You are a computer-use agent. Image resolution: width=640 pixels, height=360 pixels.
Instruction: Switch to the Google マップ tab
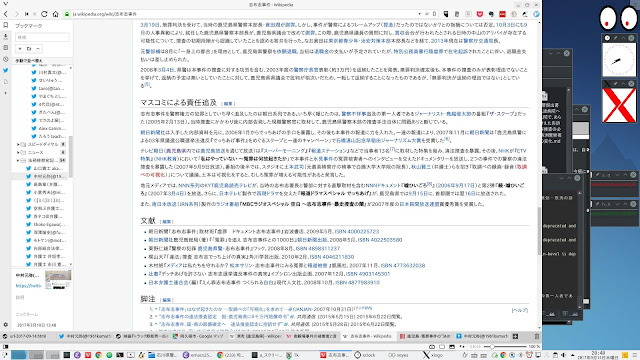click(x=198, y=336)
